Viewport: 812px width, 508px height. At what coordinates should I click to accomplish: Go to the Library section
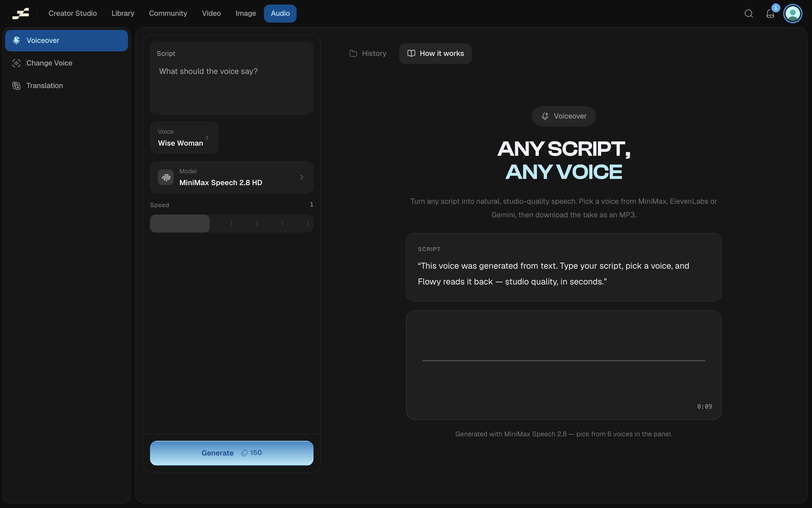tap(123, 14)
